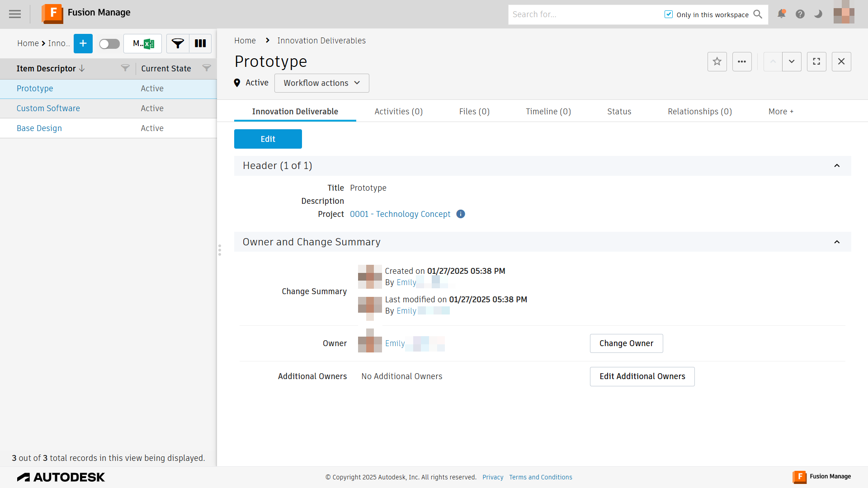
Task: Click the footer Fusion Manage logo
Action: point(822,477)
